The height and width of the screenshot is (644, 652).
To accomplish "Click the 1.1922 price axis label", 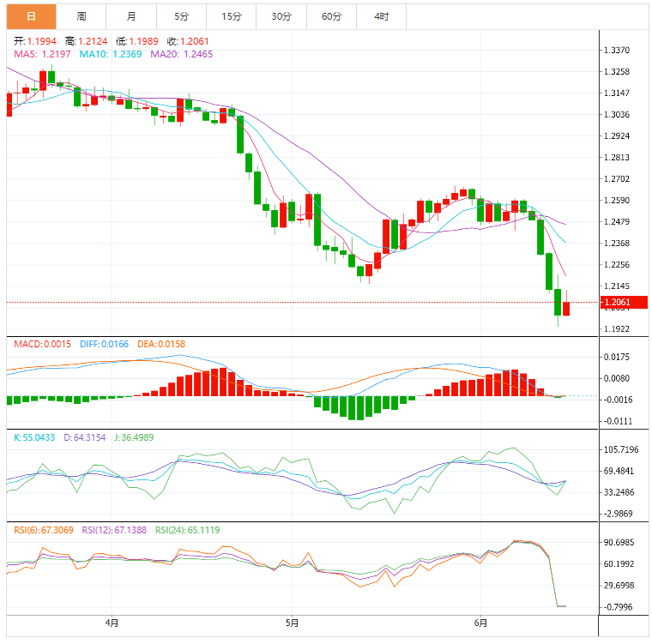I will click(617, 329).
